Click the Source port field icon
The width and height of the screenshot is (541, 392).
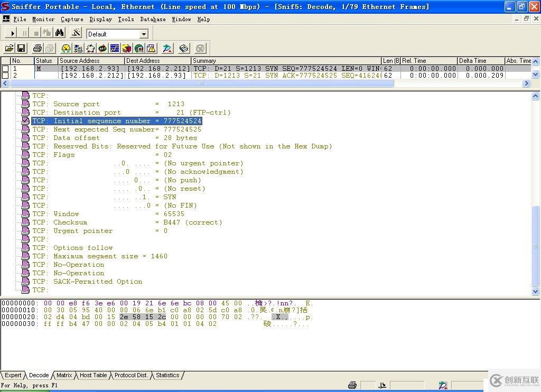(25, 104)
